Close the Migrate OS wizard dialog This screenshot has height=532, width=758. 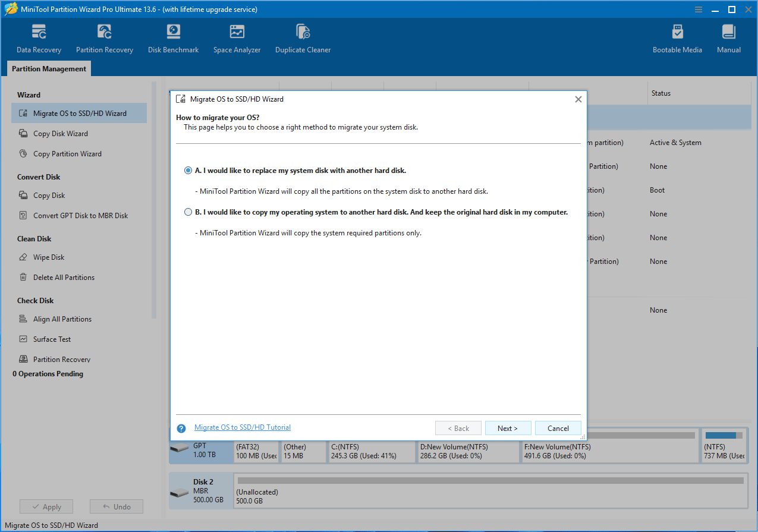578,99
